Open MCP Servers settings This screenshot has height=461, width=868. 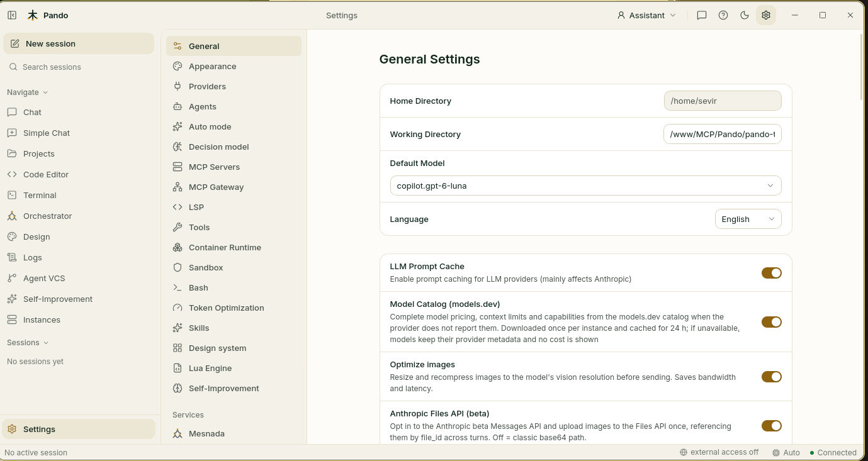click(234, 167)
